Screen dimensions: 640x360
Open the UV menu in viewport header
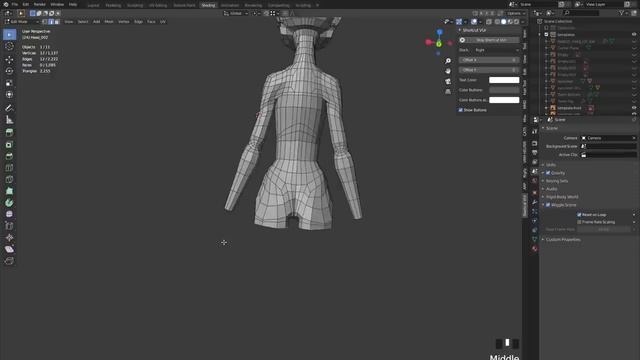163,22
